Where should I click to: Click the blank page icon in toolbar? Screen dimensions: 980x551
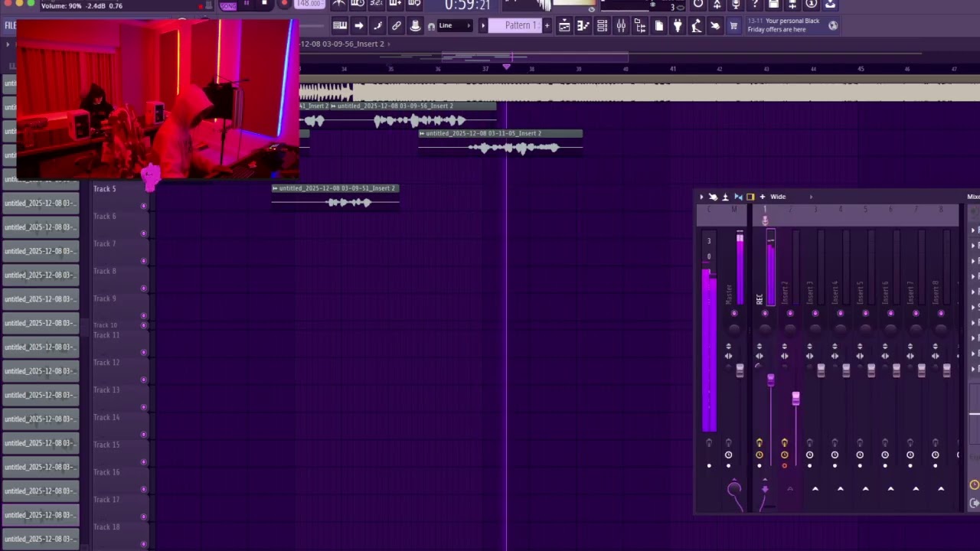tap(658, 26)
